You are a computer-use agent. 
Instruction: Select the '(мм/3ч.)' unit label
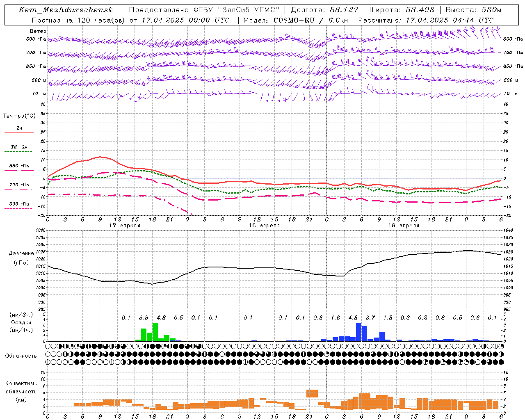(x=21, y=315)
